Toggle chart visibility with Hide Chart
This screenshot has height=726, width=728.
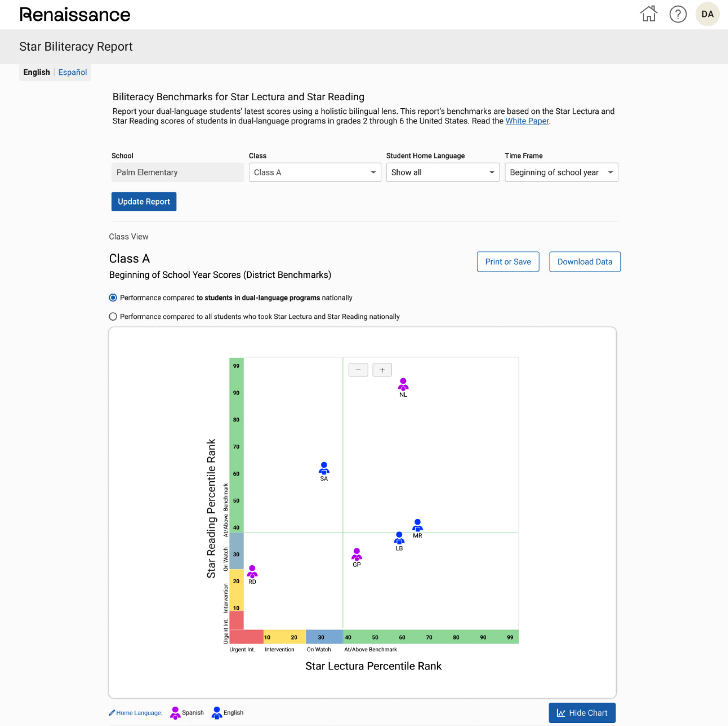(x=582, y=713)
